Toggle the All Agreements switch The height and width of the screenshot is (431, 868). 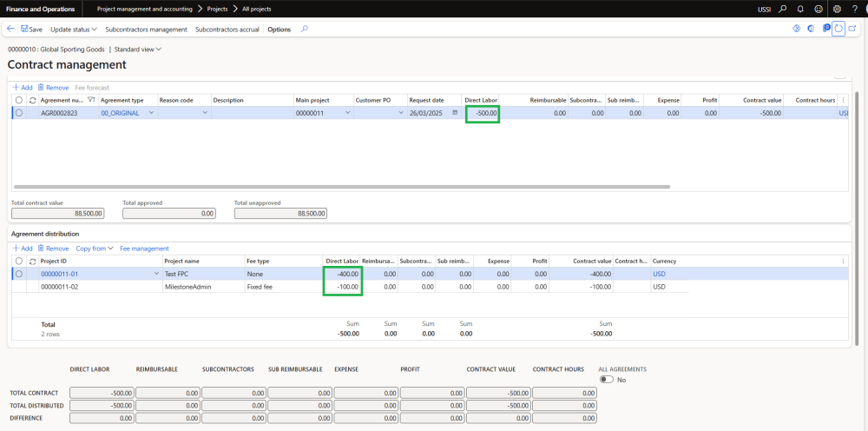(x=606, y=380)
